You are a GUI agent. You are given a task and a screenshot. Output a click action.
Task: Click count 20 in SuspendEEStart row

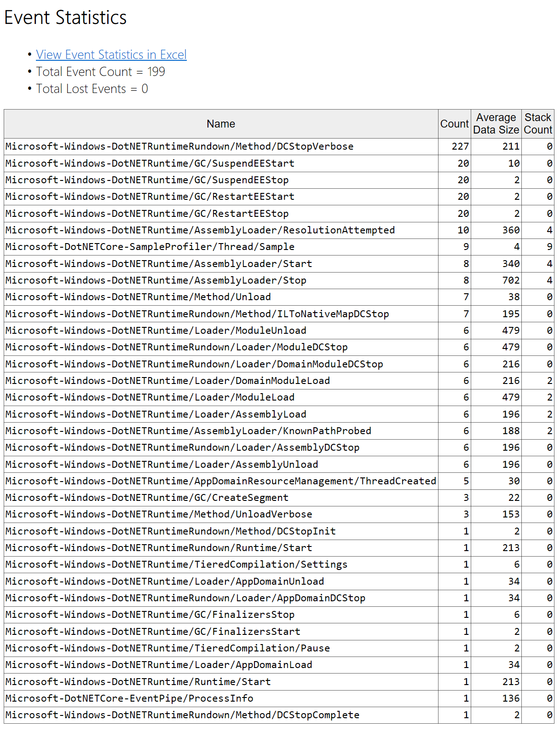coord(463,163)
